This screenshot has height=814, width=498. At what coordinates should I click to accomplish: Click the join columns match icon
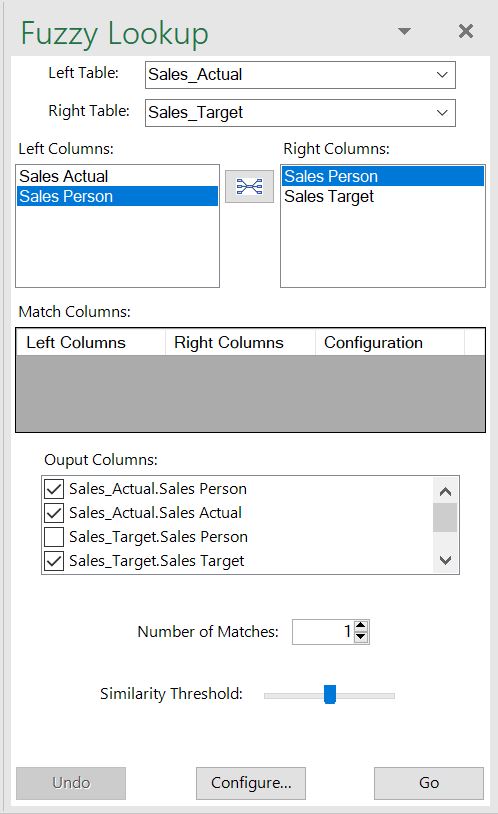pyautogui.click(x=249, y=186)
